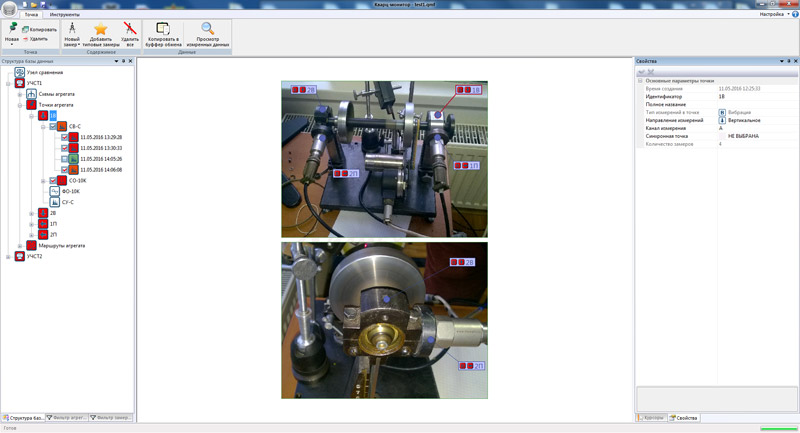This screenshot has height=433, width=800.
Task: Click the 1В label on top photo
Action: [468, 90]
